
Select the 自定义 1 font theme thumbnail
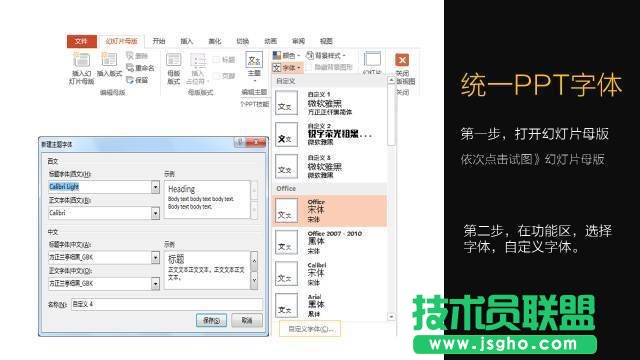click(x=286, y=102)
